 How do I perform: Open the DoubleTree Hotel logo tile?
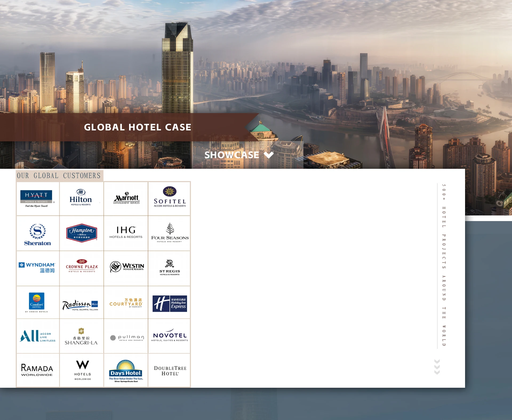[x=169, y=370]
